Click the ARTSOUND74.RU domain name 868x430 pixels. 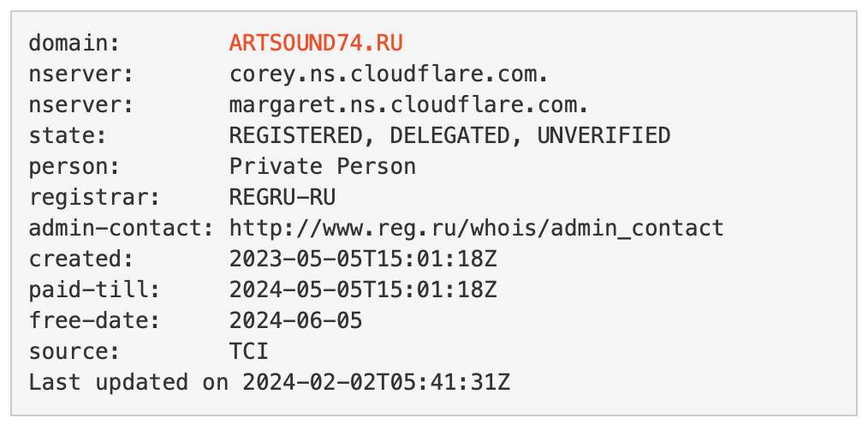click(315, 43)
